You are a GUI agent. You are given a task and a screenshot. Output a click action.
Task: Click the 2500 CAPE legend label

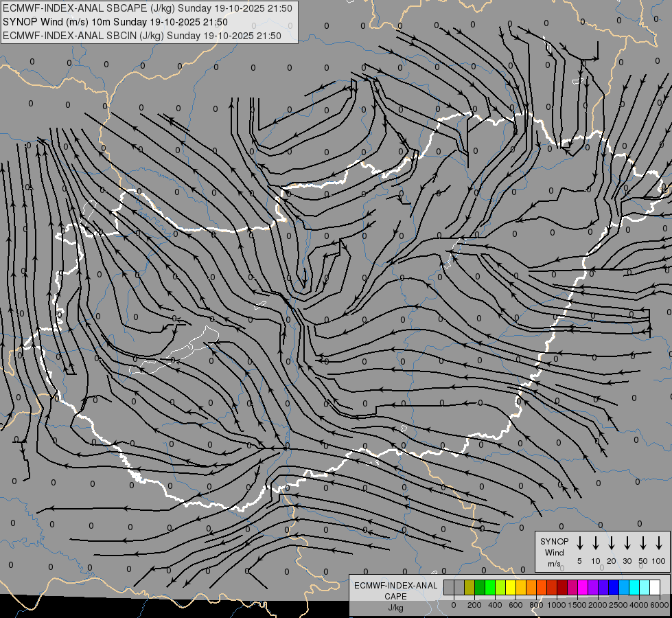618,605
